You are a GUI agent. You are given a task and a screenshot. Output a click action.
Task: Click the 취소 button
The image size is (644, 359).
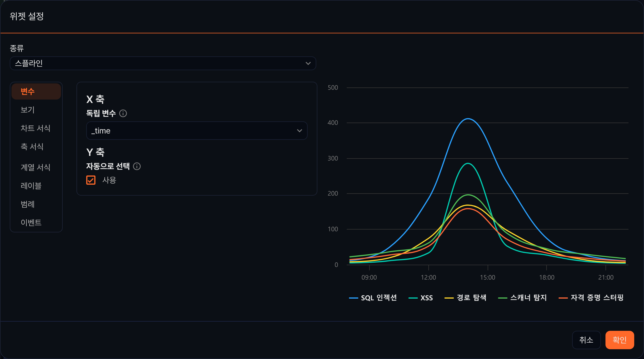586,340
